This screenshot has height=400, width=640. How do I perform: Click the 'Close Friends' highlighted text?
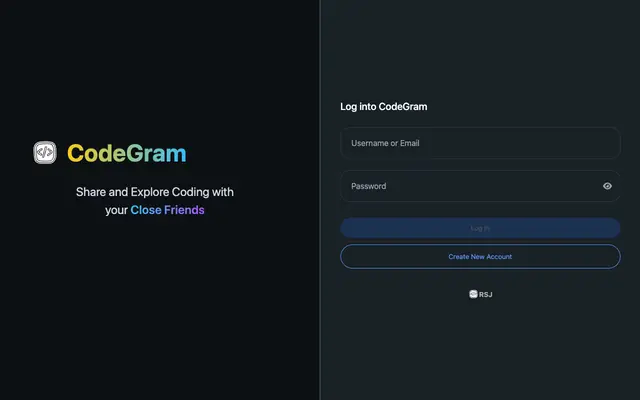point(167,210)
